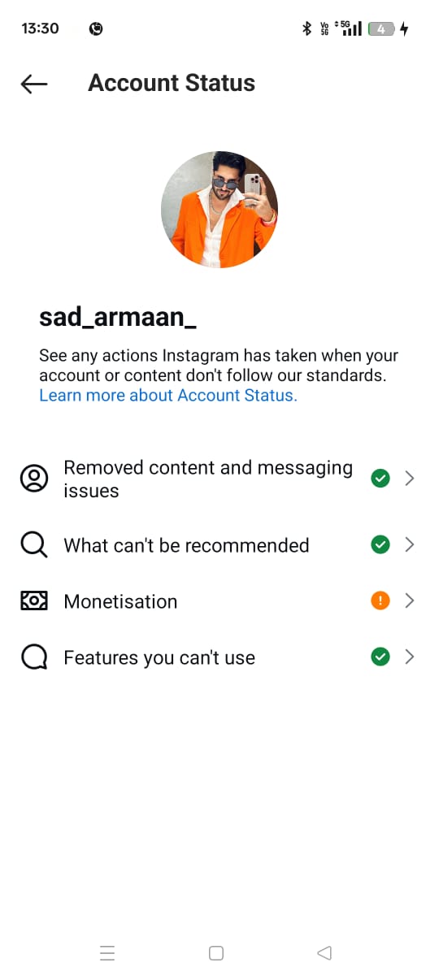Expand the Features you can't use chevron
This screenshot has height=980, width=439.
(410, 657)
